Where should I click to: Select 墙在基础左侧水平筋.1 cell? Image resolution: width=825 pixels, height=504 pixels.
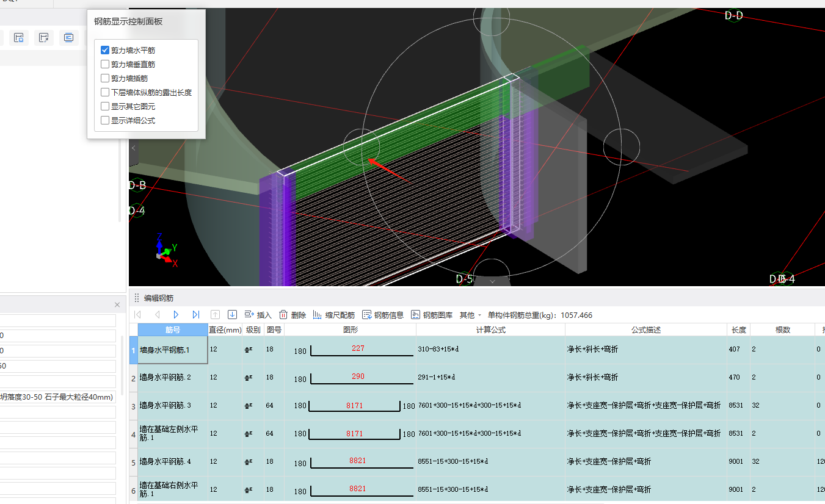coord(173,434)
